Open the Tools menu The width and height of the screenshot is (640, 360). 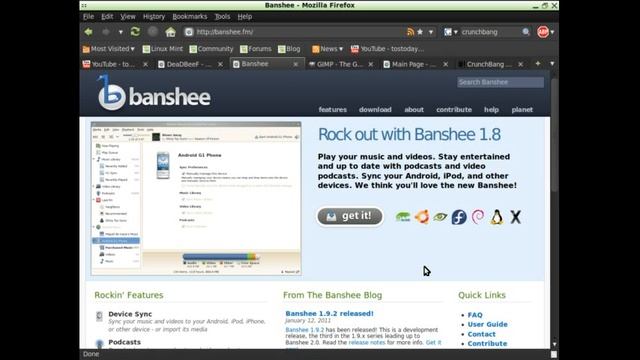[x=222, y=17]
